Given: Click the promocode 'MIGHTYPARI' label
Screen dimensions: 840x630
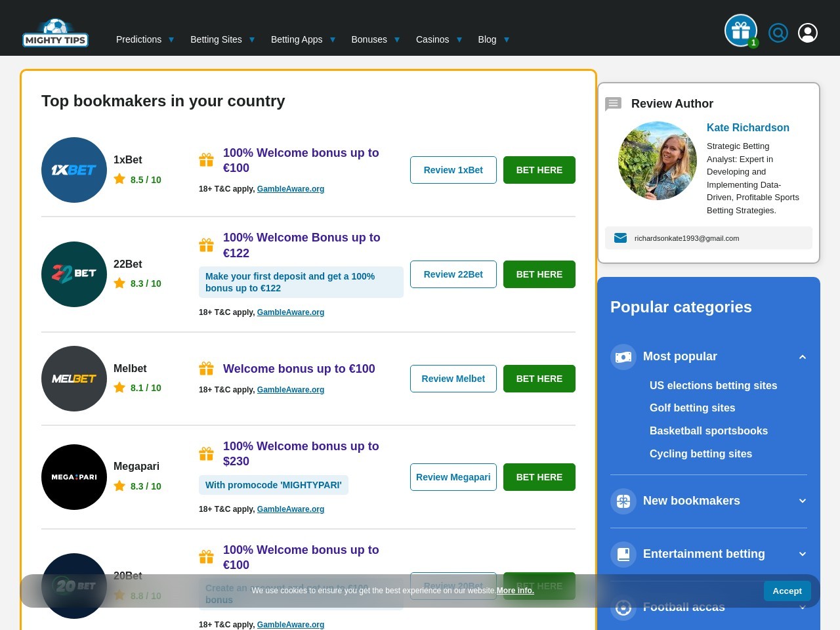Looking at the screenshot, I should 274,485.
